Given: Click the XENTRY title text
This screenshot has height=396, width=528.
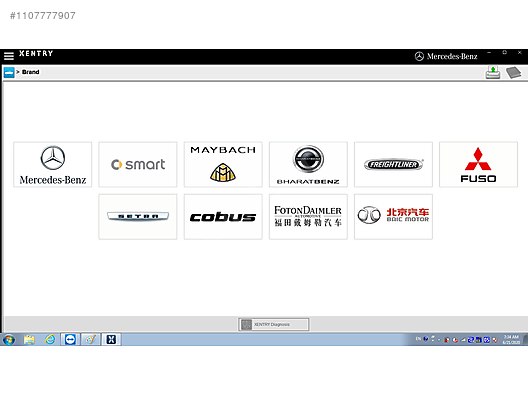Looking at the screenshot, I should 36,54.
